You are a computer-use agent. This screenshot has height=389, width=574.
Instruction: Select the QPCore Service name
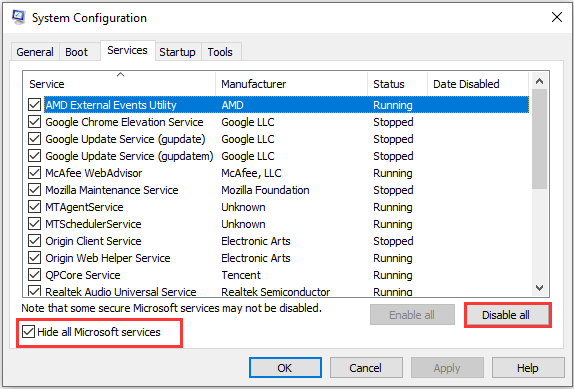(x=83, y=275)
